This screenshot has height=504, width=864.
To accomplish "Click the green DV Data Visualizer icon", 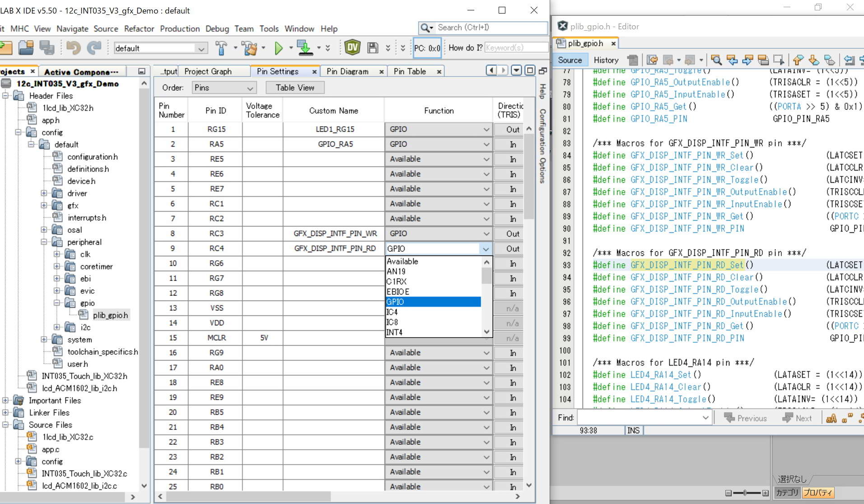I will pyautogui.click(x=352, y=47).
